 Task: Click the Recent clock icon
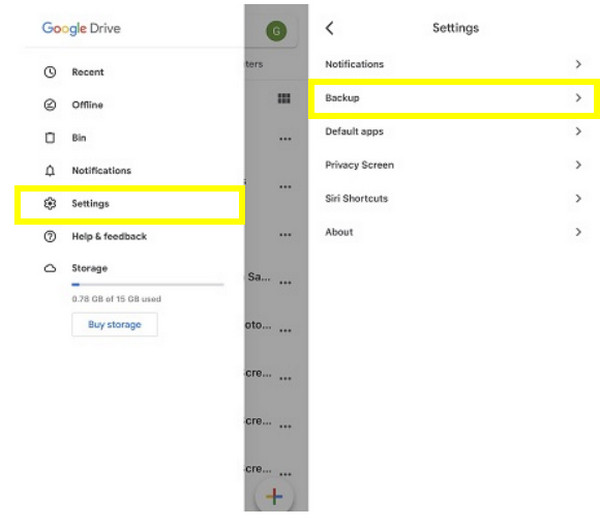point(50,72)
